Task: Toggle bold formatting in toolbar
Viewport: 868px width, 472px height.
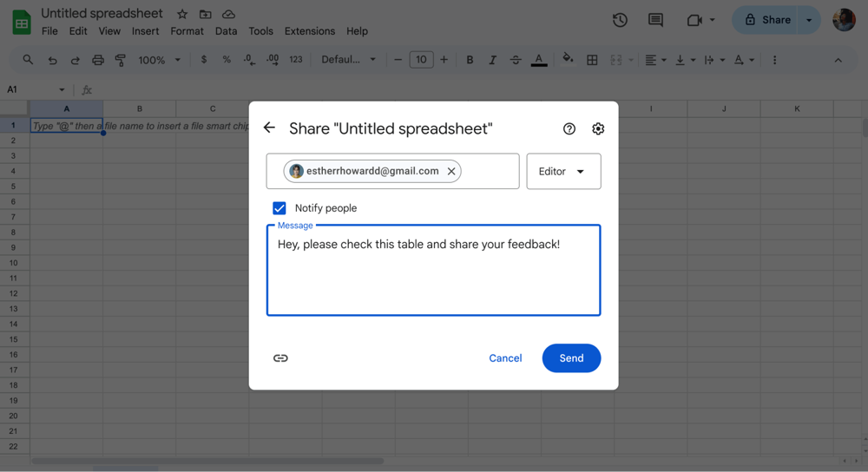Action: (470, 60)
